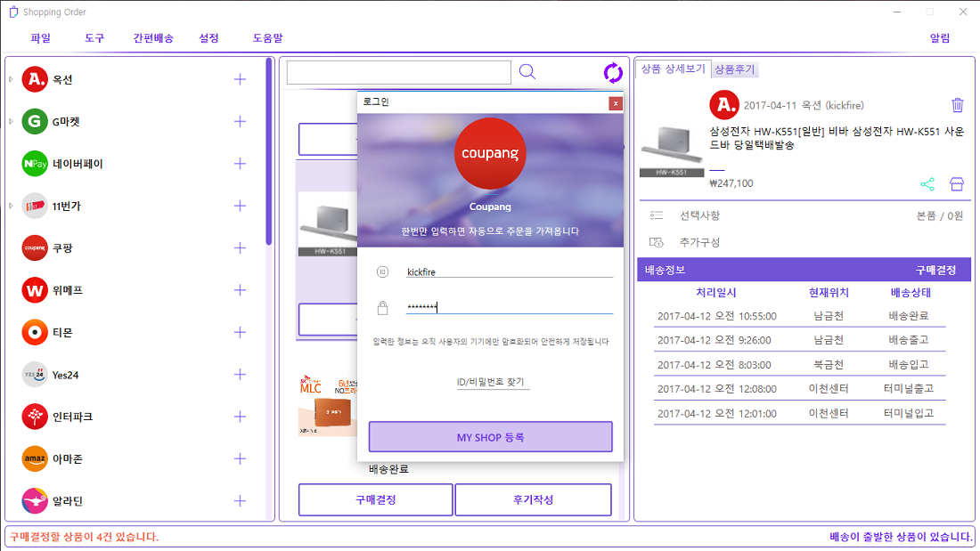The image size is (980, 551).
Task: Add 11번가 account with plus icon
Action: [240, 206]
